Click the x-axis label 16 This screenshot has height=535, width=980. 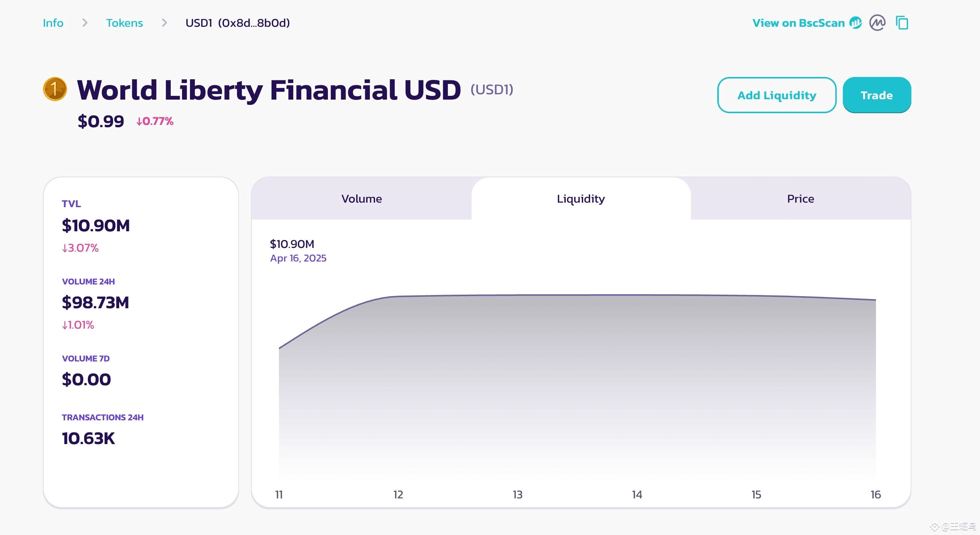(x=875, y=495)
